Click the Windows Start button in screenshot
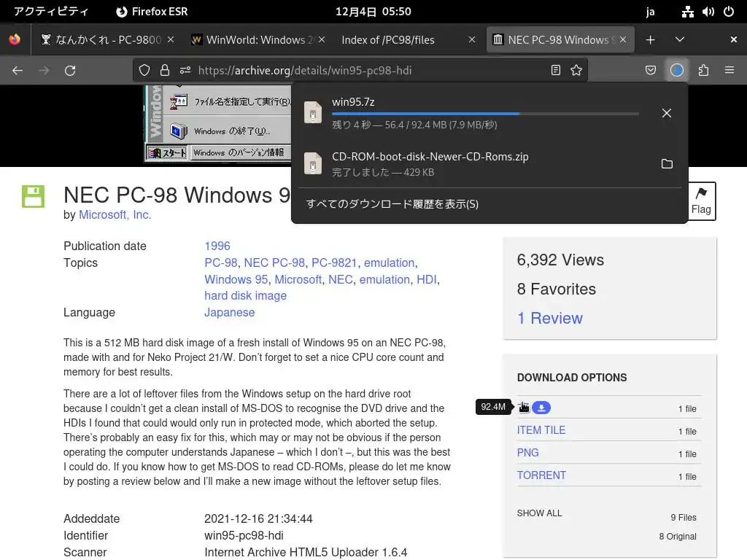Image resolution: width=747 pixels, height=560 pixels. click(167, 153)
